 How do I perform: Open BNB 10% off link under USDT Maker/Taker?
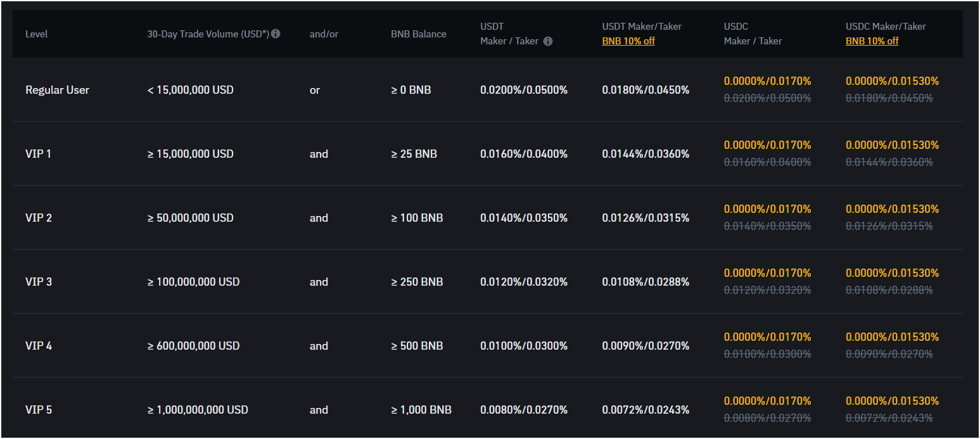pos(628,41)
